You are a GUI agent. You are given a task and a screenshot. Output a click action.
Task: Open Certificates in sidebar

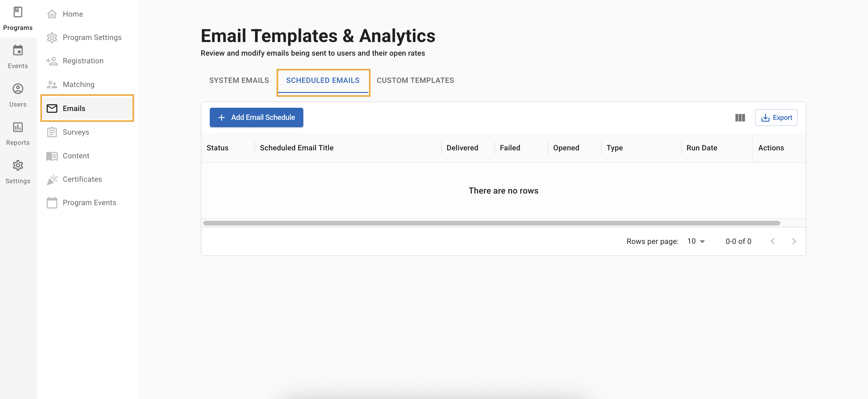(x=82, y=179)
